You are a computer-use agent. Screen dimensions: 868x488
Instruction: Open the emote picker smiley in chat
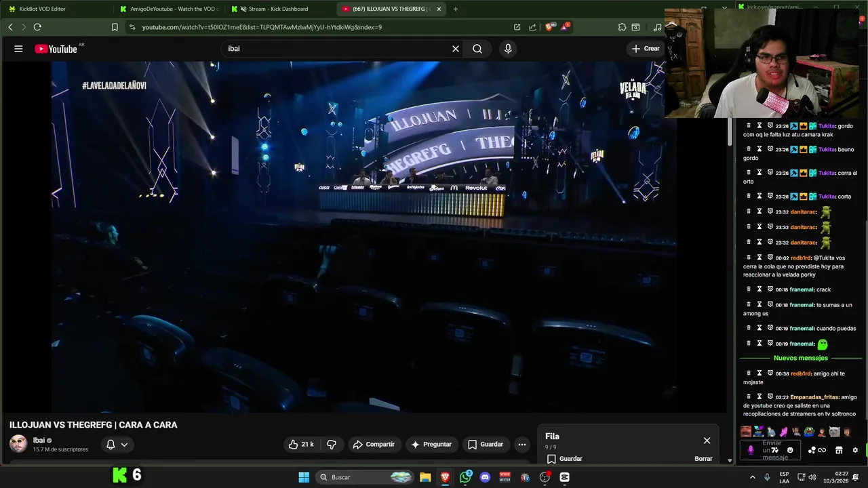(x=790, y=450)
